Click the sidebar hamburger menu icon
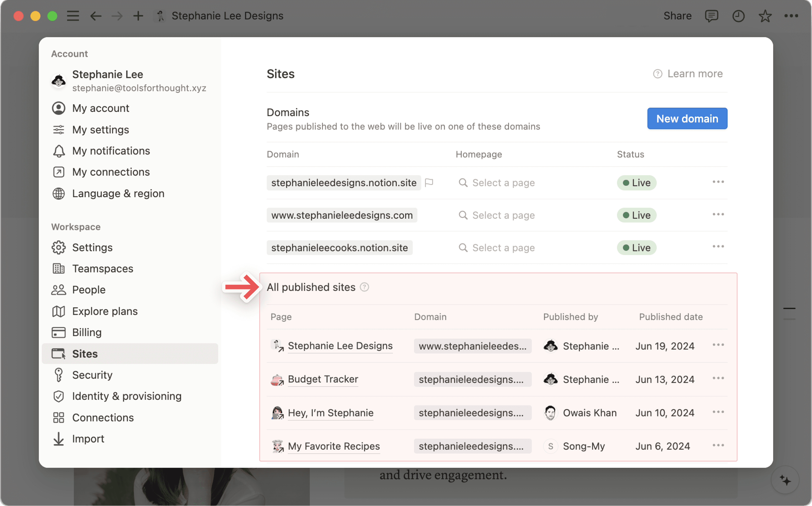The image size is (812, 506). (73, 16)
